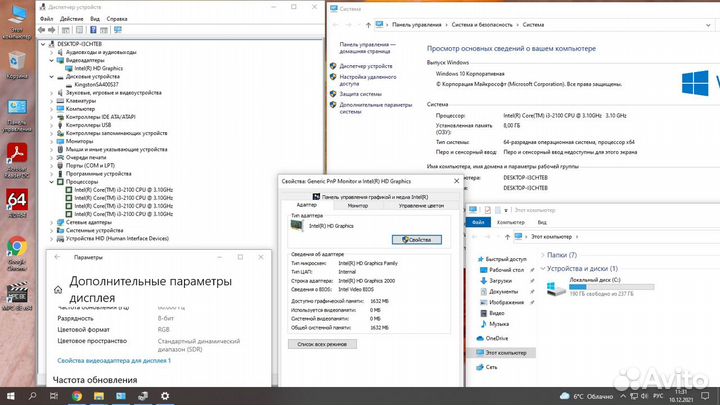This screenshot has height=405, width=720.
Task: Switch to the Управление цветом tab
Action: point(421,206)
